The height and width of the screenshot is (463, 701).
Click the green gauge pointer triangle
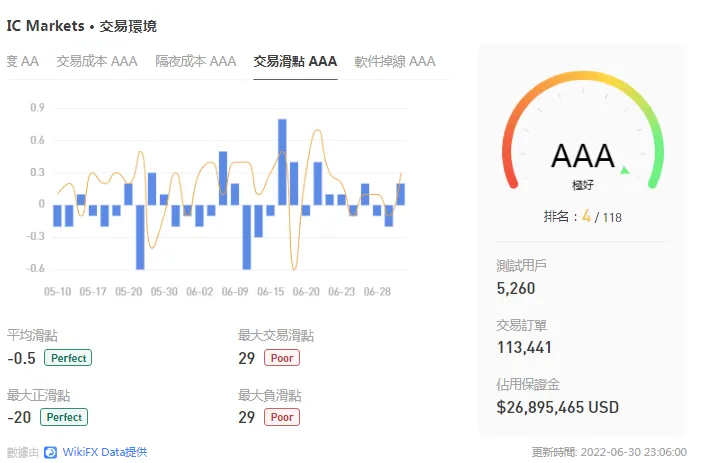click(625, 170)
